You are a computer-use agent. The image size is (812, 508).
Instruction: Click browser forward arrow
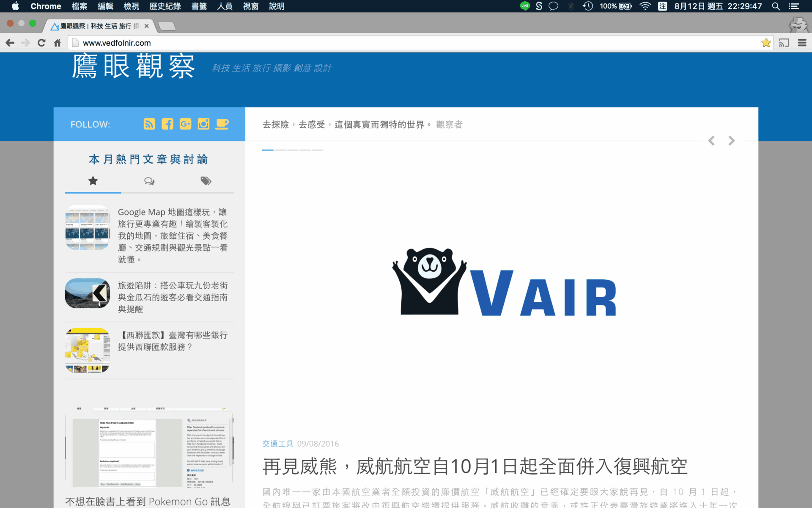pyautogui.click(x=26, y=43)
